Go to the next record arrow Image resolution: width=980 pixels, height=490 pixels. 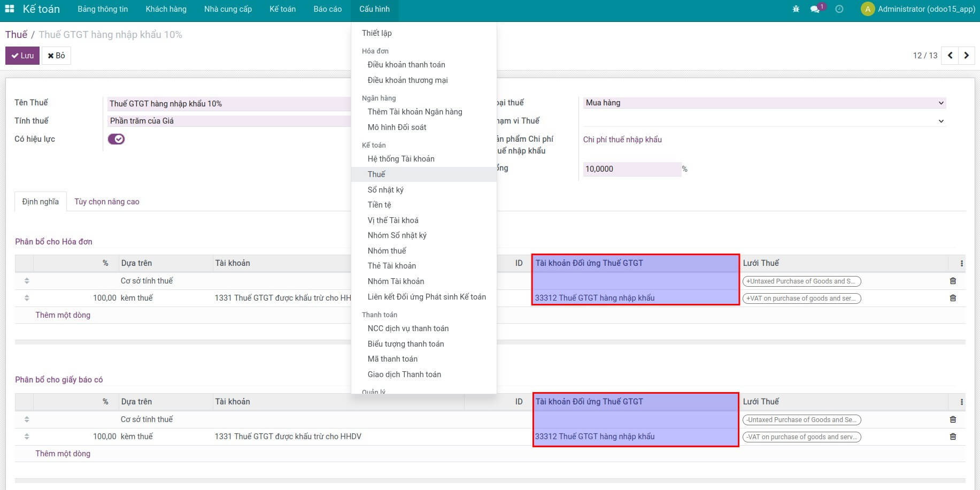pyautogui.click(x=966, y=56)
